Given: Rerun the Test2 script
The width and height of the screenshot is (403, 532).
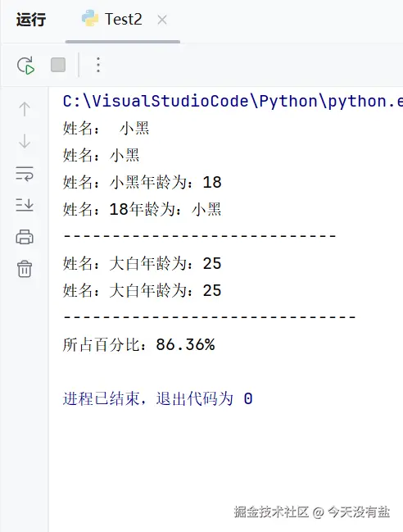Looking at the screenshot, I should point(25,65).
